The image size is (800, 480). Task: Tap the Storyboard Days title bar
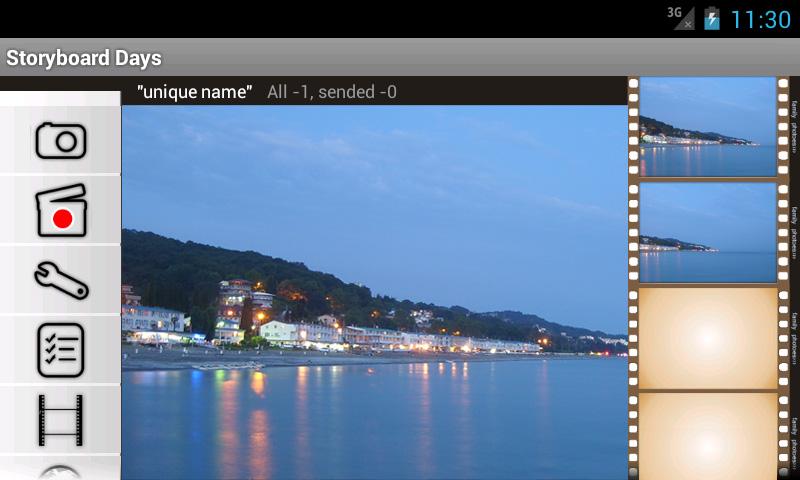(x=400, y=58)
